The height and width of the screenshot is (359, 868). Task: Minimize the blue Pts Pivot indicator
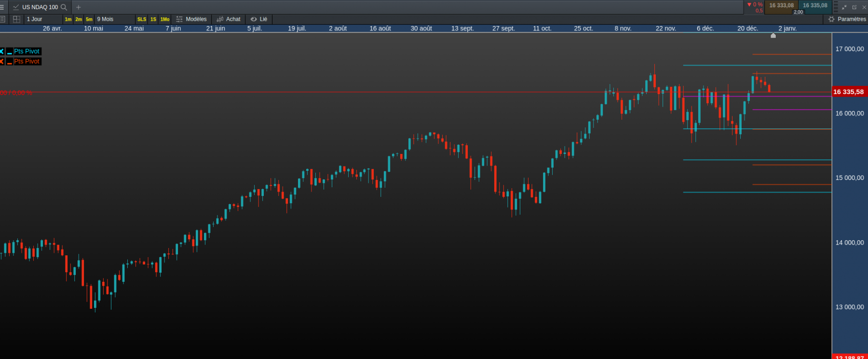tap(9, 52)
